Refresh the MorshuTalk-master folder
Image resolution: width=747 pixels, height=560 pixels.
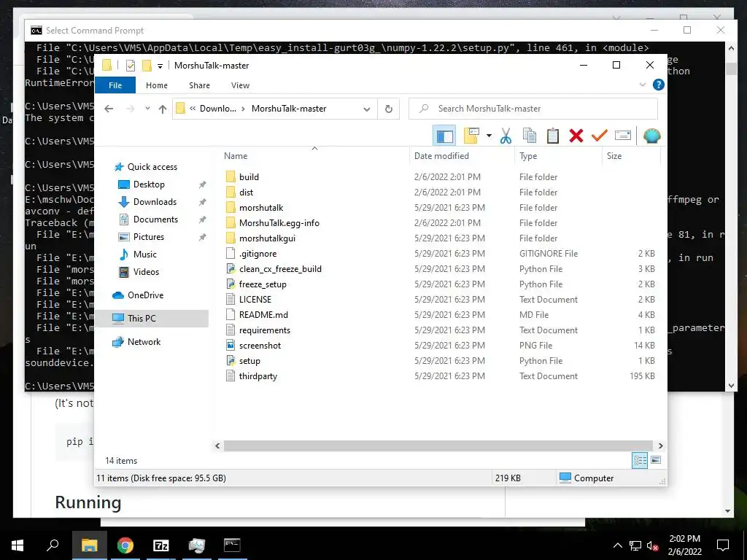pos(389,109)
